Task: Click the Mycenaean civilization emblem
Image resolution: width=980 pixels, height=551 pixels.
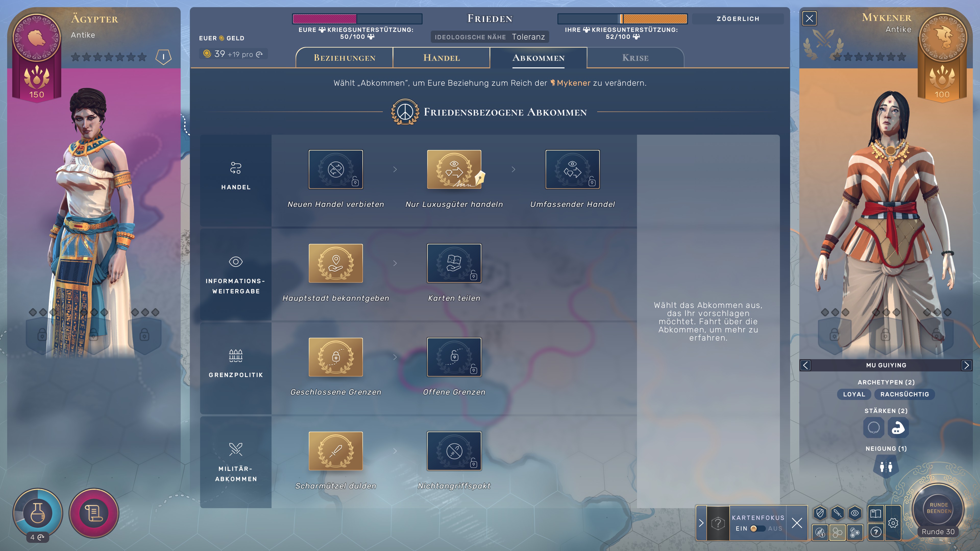Action: click(942, 38)
